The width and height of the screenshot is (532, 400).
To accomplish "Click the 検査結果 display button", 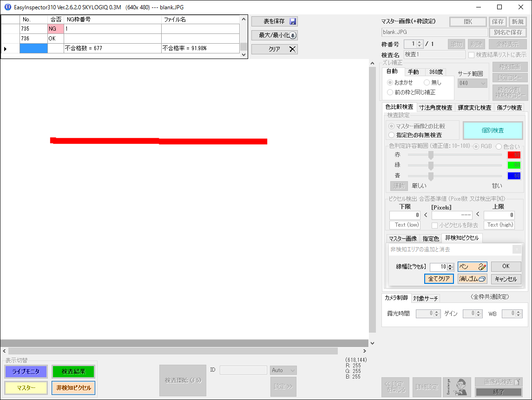I will (x=73, y=372).
